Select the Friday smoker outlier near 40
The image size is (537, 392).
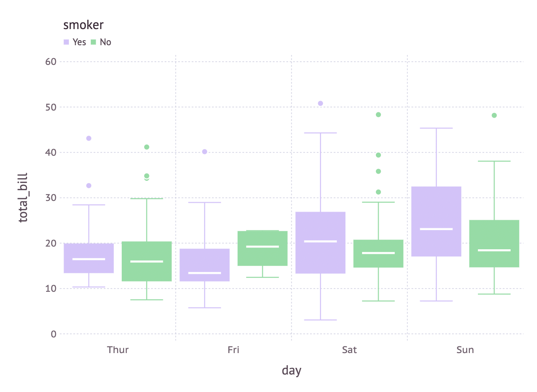pos(205,152)
